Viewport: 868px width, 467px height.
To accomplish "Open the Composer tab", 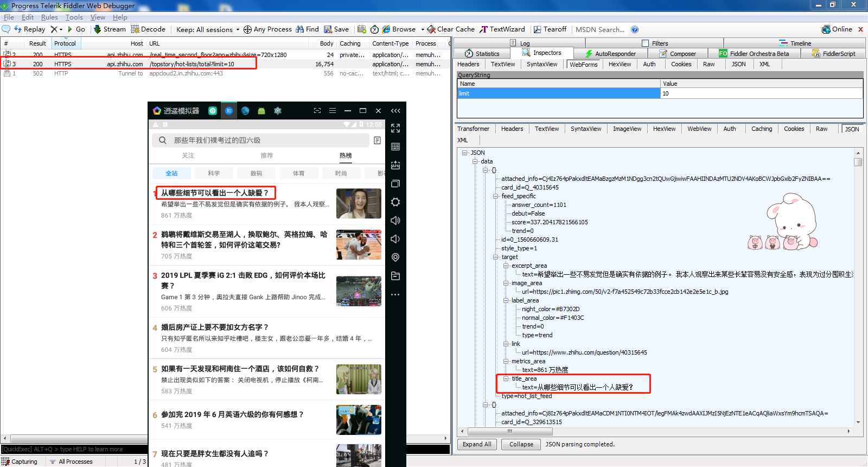I will (678, 53).
